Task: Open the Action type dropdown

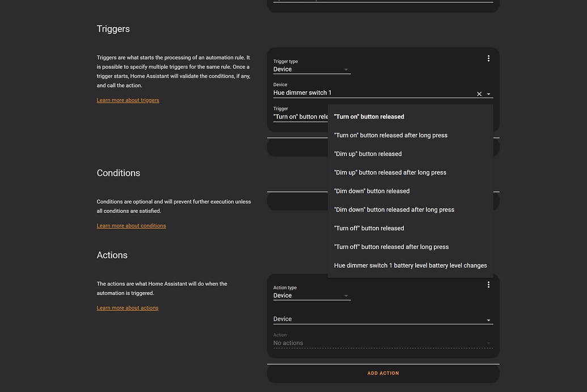Action: point(311,296)
